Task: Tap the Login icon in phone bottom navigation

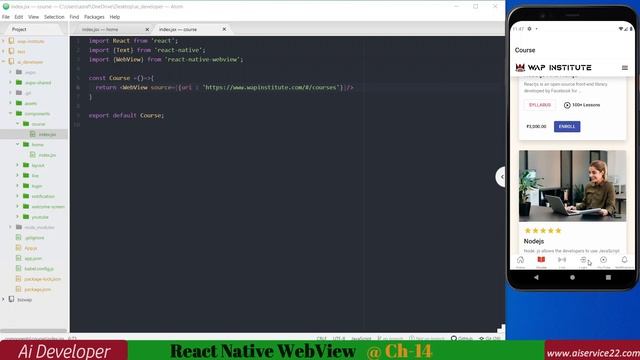Action: tap(583, 260)
